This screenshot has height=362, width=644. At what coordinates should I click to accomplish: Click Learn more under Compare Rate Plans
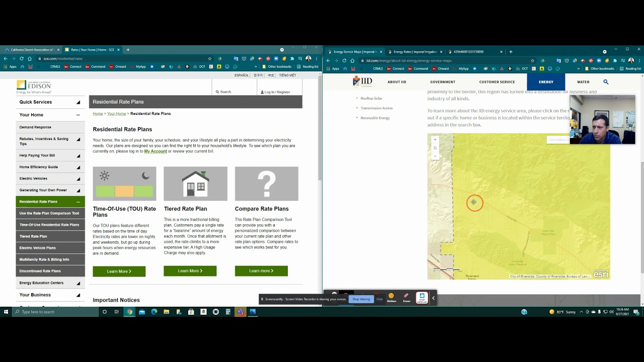tap(261, 271)
